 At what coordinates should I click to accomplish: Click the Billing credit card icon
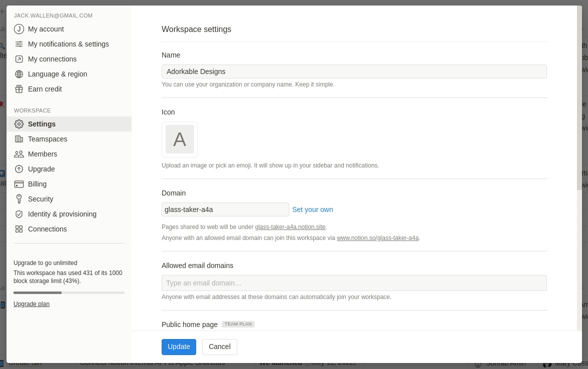pyautogui.click(x=19, y=184)
